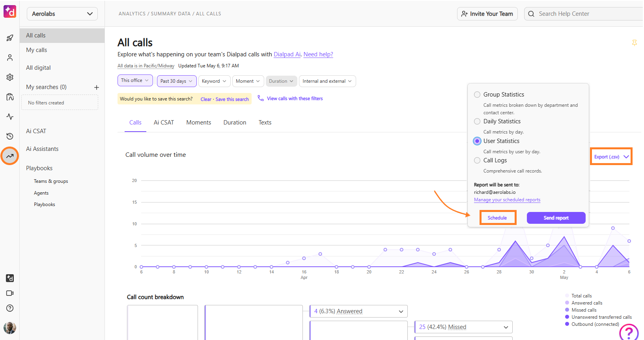The height and width of the screenshot is (340, 644).
Task: Open the Aerolabs company dropdown
Action: (62, 14)
